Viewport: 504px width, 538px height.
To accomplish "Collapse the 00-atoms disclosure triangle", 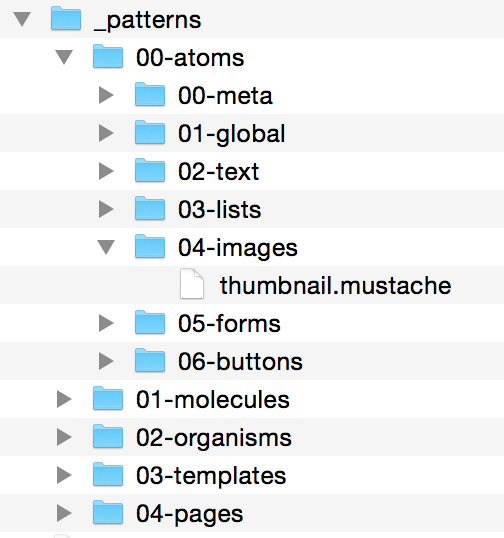I will [64, 57].
